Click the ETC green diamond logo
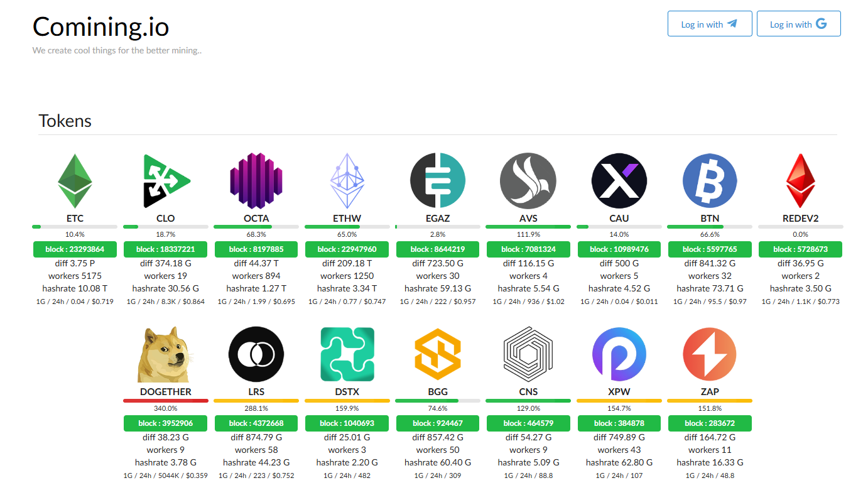 (75, 181)
